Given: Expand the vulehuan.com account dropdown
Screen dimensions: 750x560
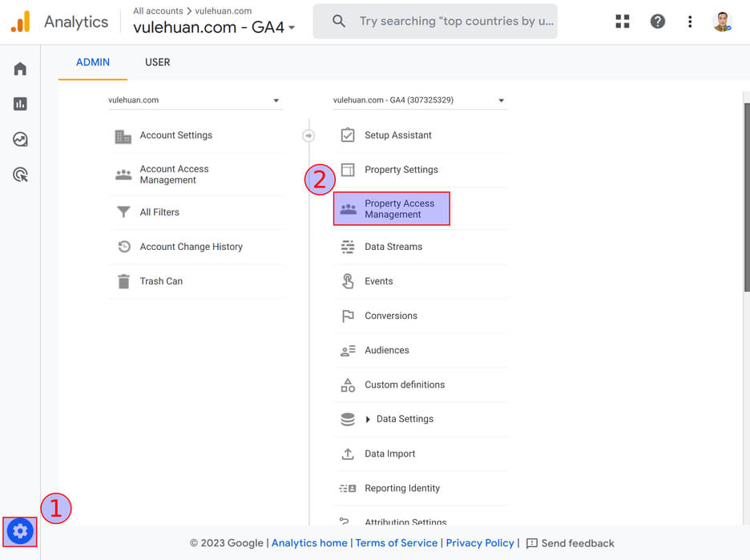Looking at the screenshot, I should [x=195, y=101].
